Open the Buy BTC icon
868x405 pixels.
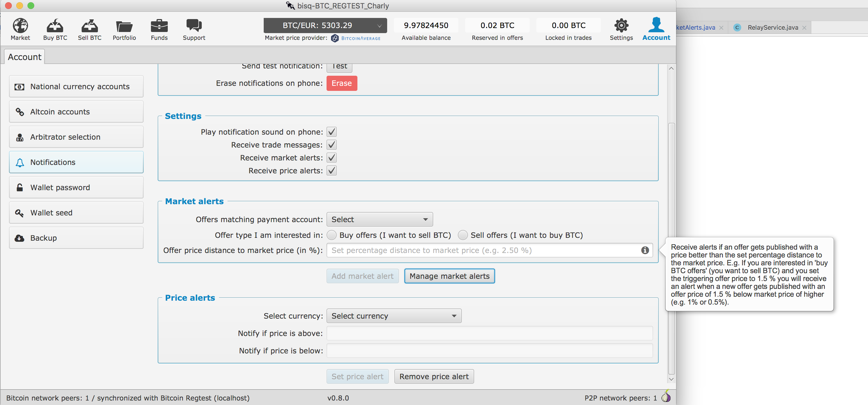(x=55, y=26)
